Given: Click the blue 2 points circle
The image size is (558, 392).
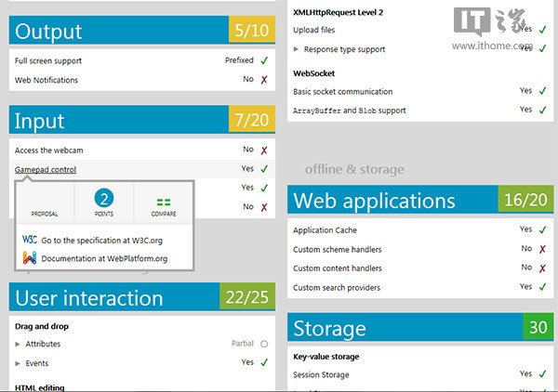Looking at the screenshot, I should tap(105, 198).
